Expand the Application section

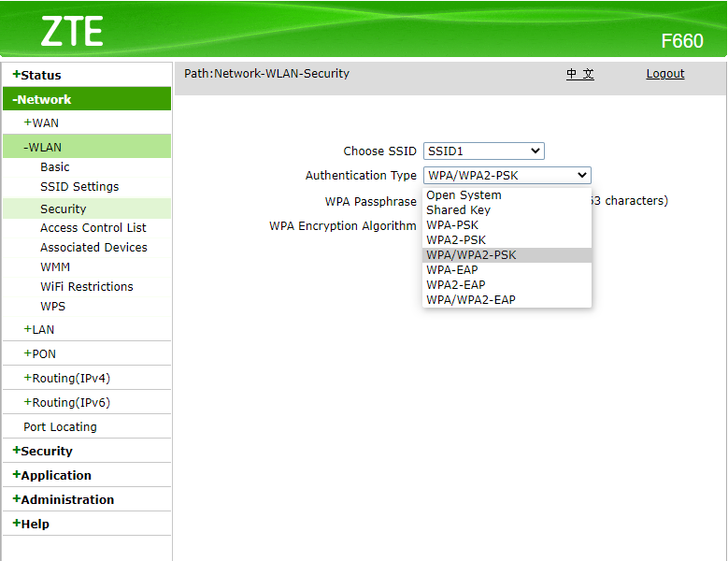tap(52, 476)
